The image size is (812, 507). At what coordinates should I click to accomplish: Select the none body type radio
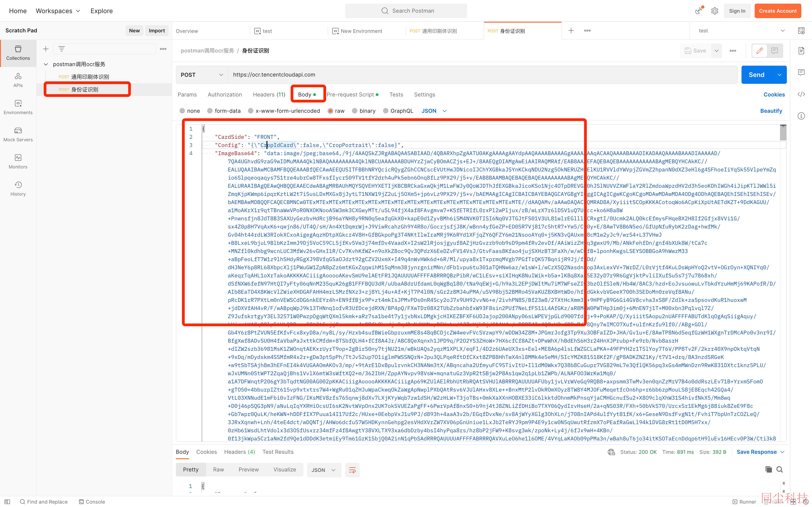(182, 111)
